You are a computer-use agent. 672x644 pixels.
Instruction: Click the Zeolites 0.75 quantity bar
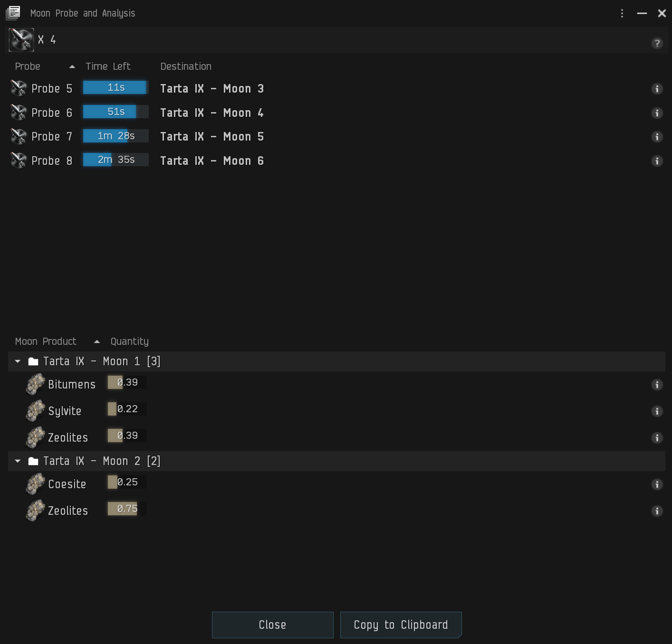coord(127,509)
